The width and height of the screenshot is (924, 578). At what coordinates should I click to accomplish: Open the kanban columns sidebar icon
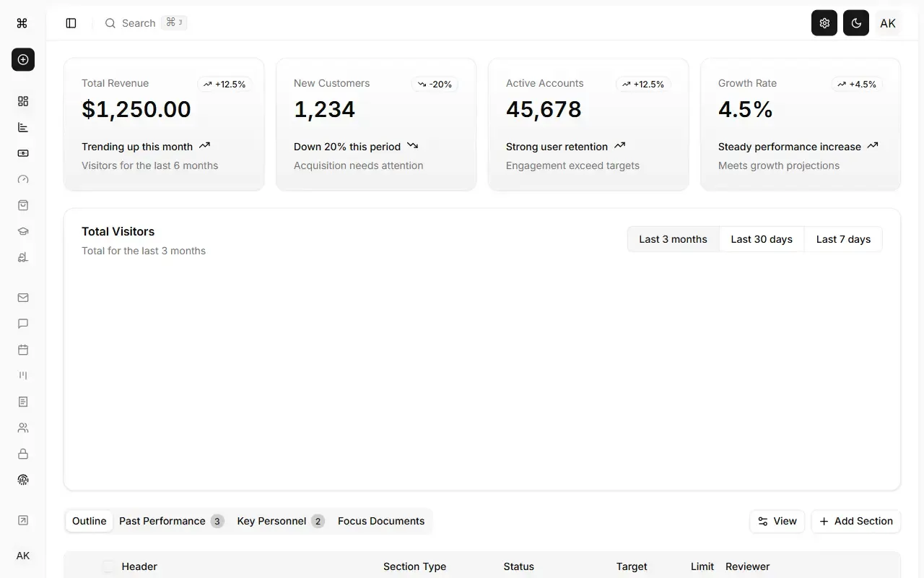click(23, 376)
